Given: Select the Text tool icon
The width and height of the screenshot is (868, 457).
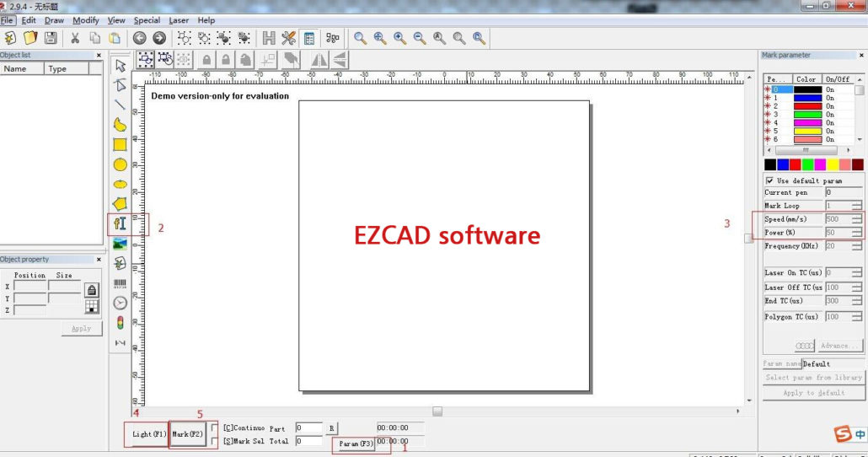Looking at the screenshot, I should coord(121,223).
